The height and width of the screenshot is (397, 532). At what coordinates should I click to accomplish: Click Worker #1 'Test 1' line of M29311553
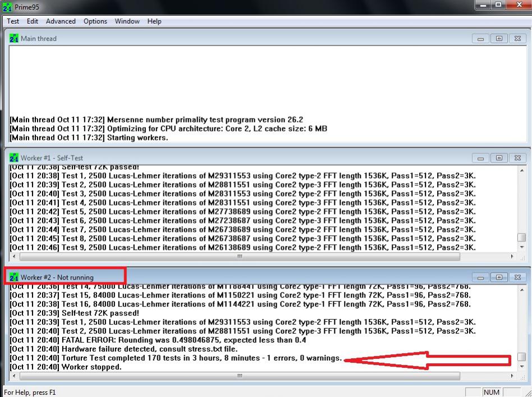242,176
